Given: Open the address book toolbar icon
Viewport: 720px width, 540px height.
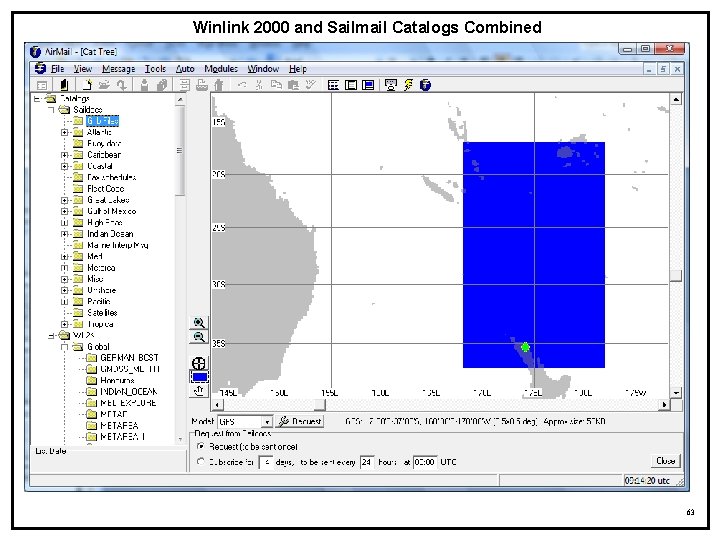Looking at the screenshot, I should [64, 85].
